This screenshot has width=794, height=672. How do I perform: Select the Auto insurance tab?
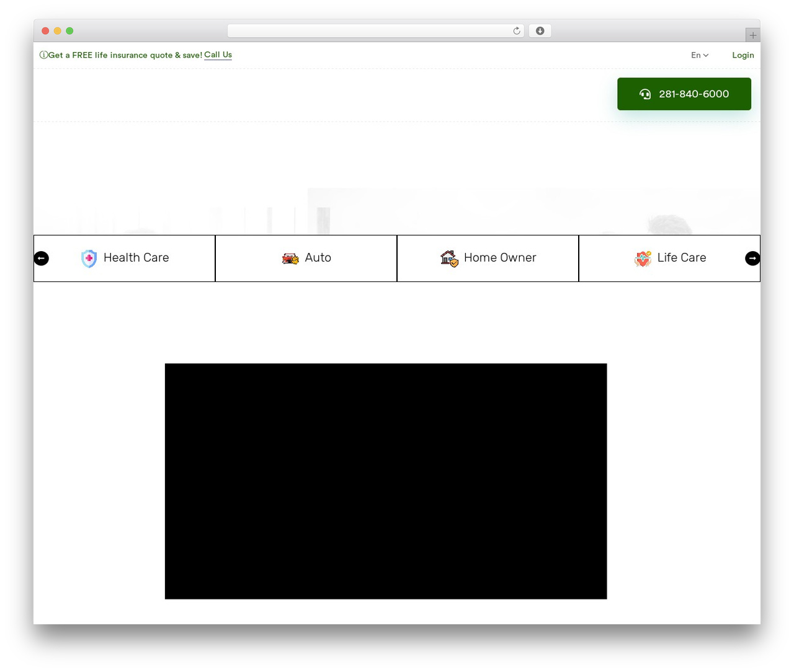click(x=306, y=258)
